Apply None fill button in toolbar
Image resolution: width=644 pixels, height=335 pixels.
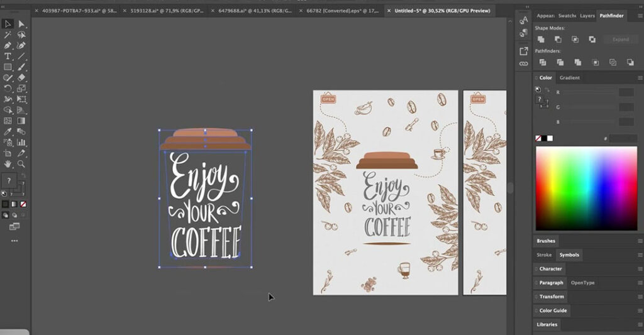23,204
